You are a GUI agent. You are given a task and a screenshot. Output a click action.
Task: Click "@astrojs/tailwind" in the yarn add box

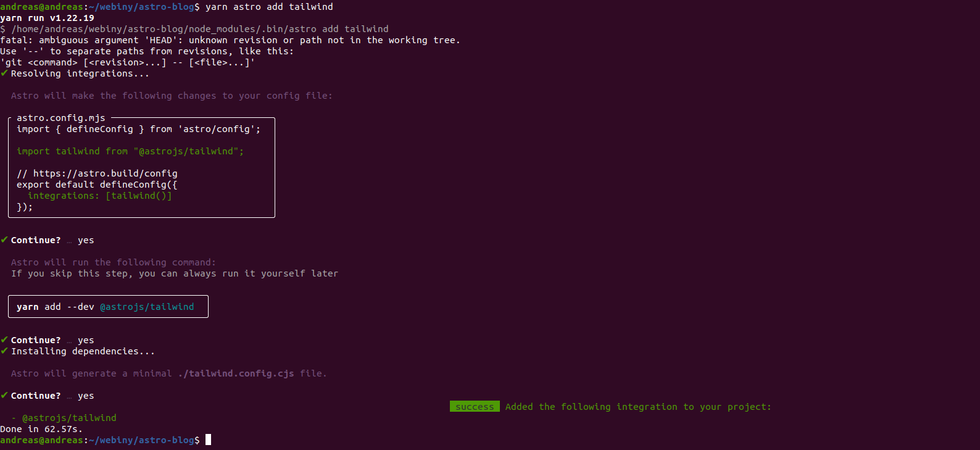click(x=147, y=307)
